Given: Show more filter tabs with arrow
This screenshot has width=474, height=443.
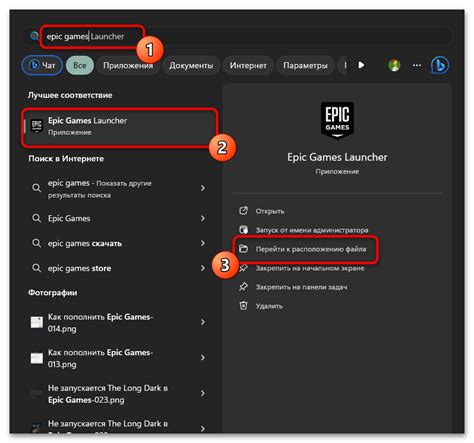Looking at the screenshot, I should point(361,65).
